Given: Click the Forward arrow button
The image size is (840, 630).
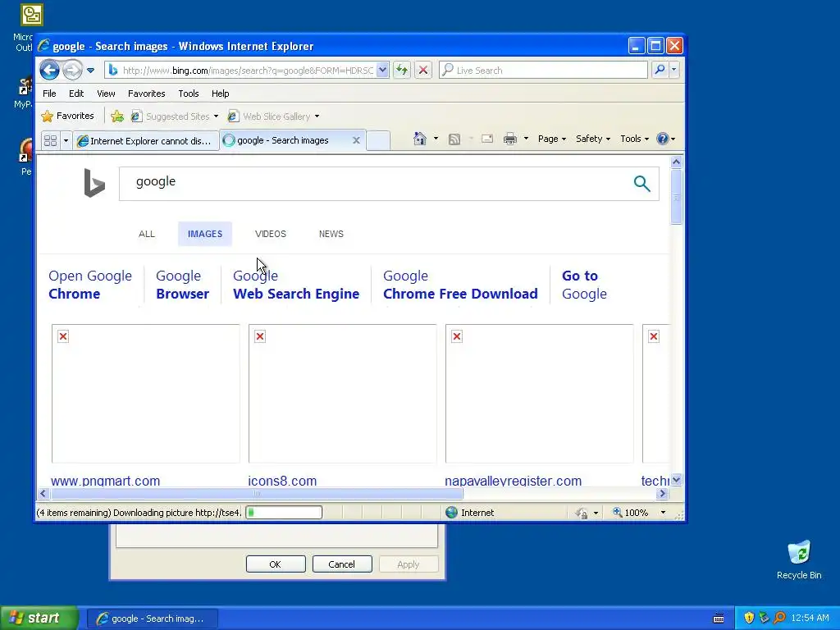Looking at the screenshot, I should click(72, 70).
